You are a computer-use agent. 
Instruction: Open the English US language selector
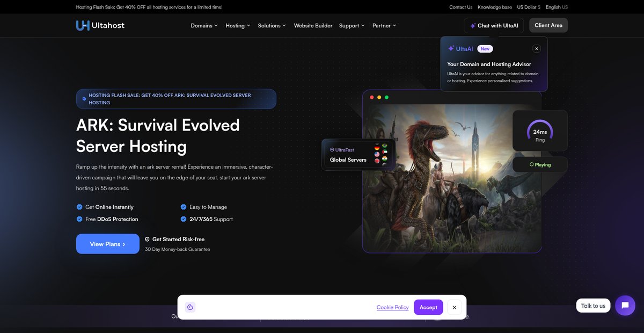point(557,7)
